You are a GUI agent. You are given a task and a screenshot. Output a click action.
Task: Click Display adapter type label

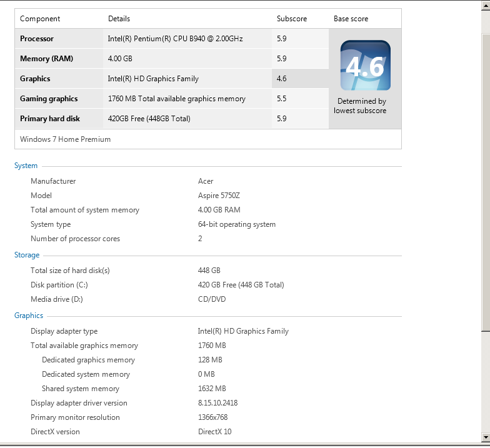64,331
